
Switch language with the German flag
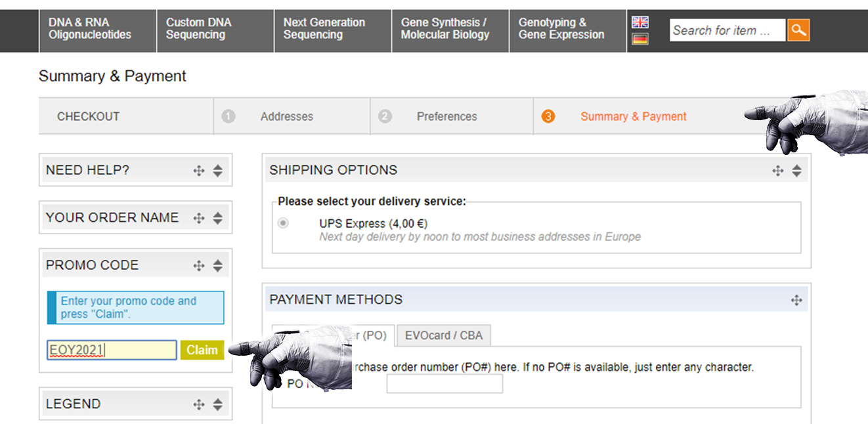(x=640, y=39)
